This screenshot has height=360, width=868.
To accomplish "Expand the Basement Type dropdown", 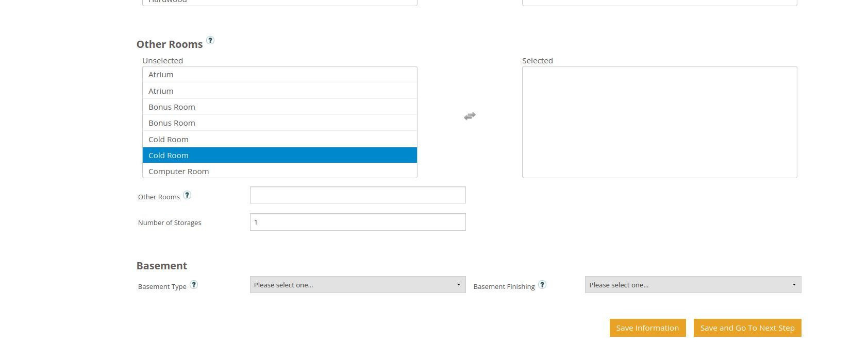I will (x=357, y=285).
